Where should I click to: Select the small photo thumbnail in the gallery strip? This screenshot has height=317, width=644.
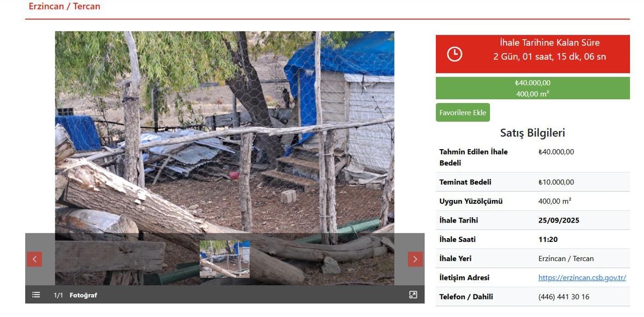point(224,259)
